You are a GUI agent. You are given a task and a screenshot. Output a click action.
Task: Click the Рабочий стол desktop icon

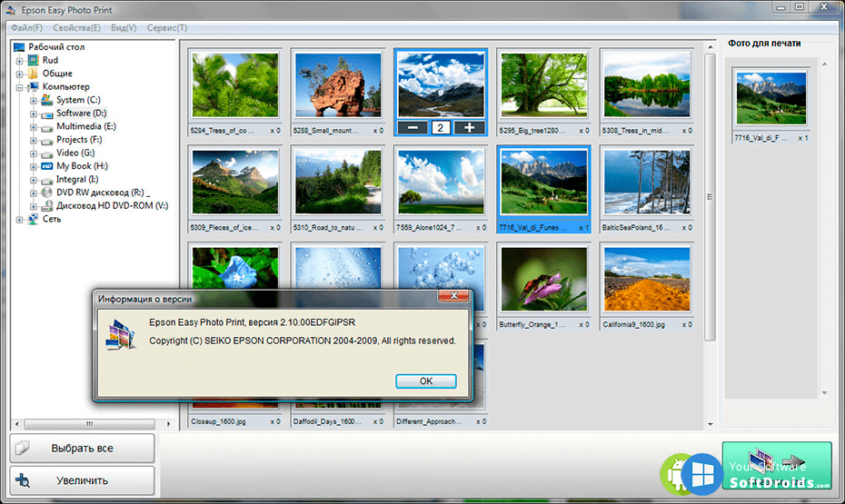[19, 46]
